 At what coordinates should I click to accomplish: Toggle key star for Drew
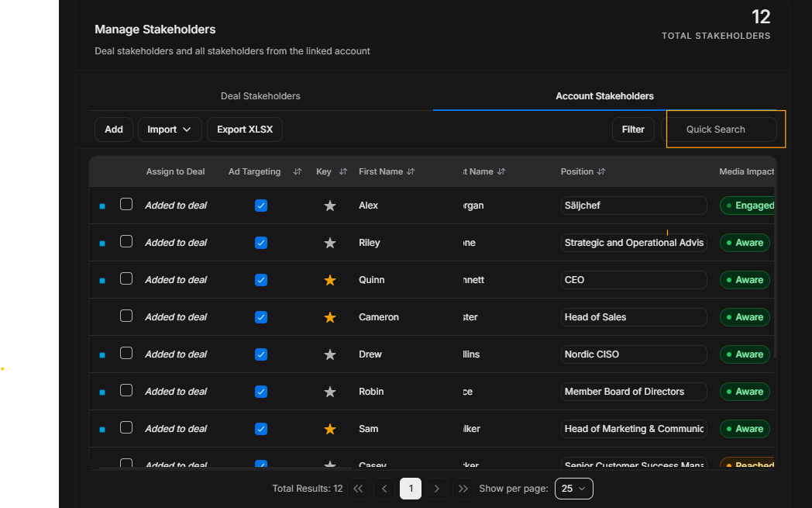click(x=330, y=354)
